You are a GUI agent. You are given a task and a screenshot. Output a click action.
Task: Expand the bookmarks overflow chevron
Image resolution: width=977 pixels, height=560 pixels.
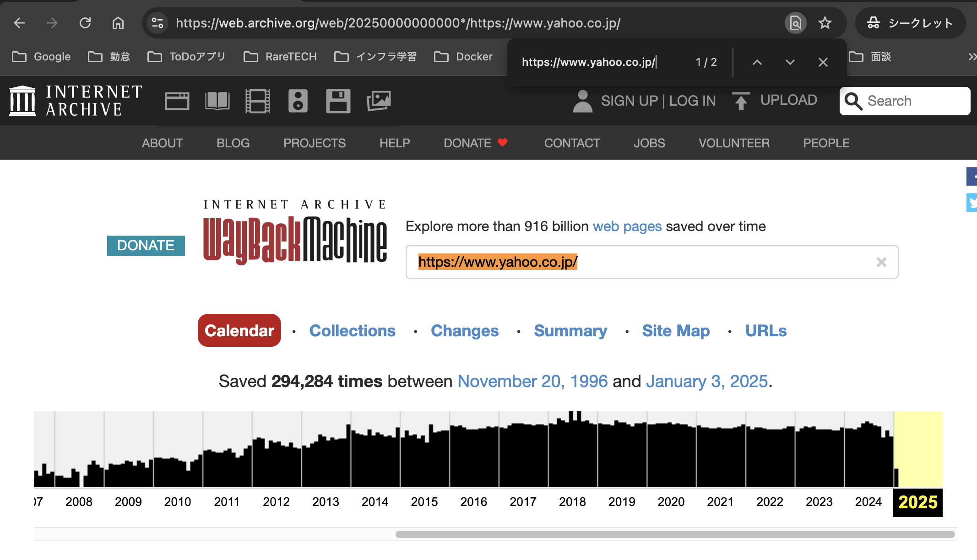tap(972, 56)
